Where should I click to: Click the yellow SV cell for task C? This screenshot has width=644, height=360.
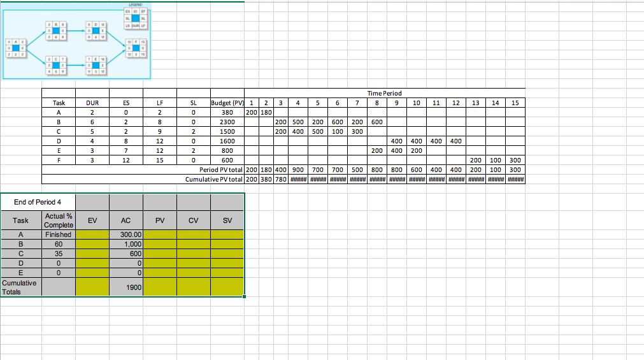[x=227, y=254]
